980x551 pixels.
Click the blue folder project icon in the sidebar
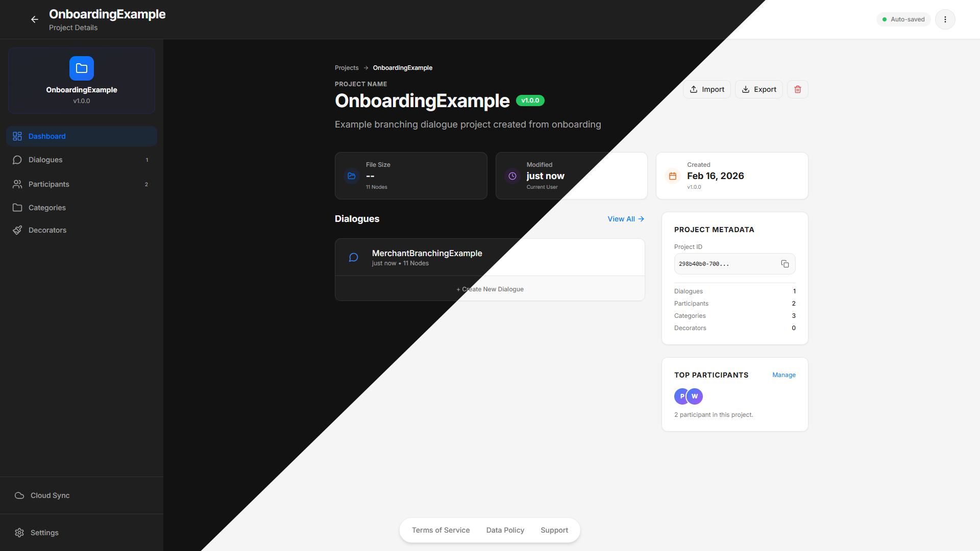82,68
